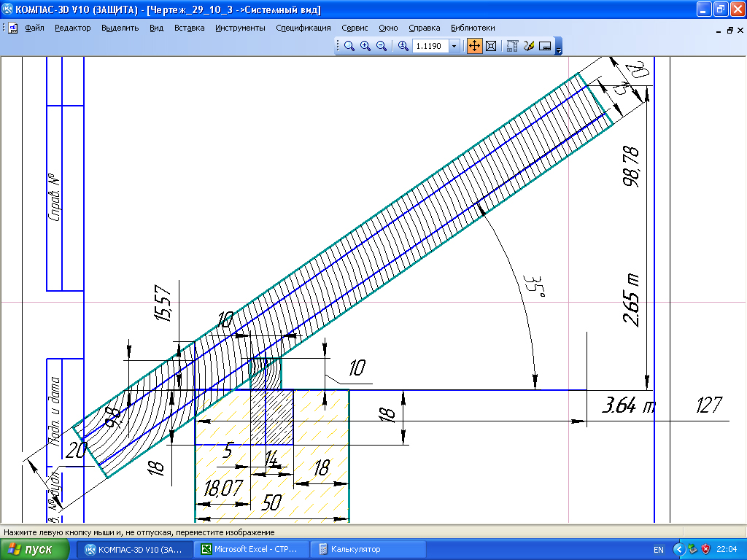Open the Спецификация menu
This screenshot has width=747, height=560.
[303, 28]
